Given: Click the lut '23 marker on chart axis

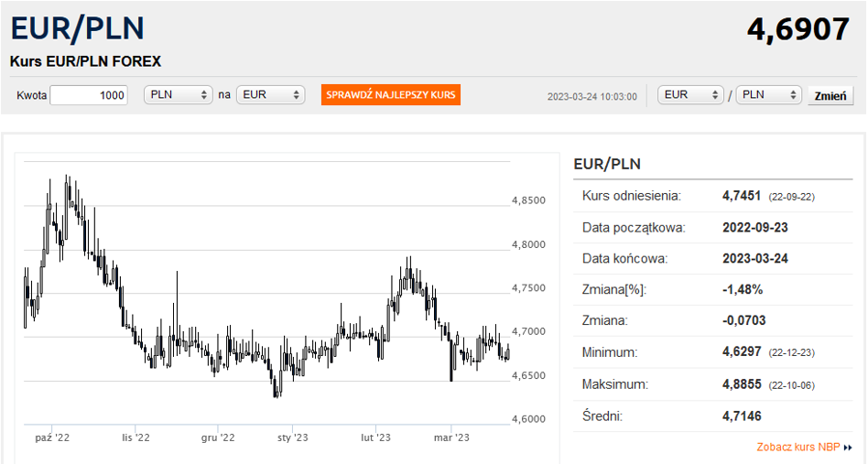Looking at the screenshot, I should [375, 437].
